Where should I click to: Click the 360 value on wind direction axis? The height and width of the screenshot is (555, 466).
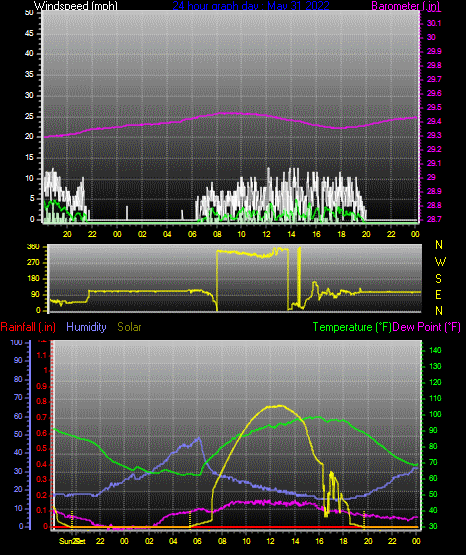34,247
